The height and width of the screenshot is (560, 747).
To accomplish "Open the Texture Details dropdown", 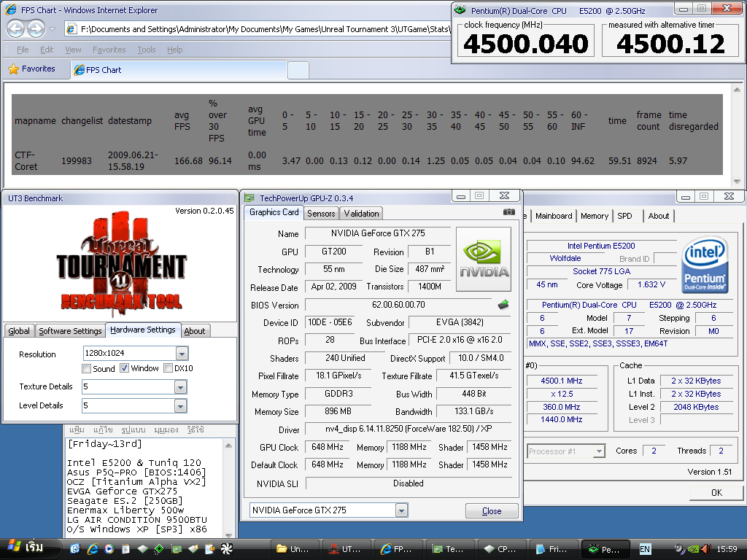I will 180,387.
